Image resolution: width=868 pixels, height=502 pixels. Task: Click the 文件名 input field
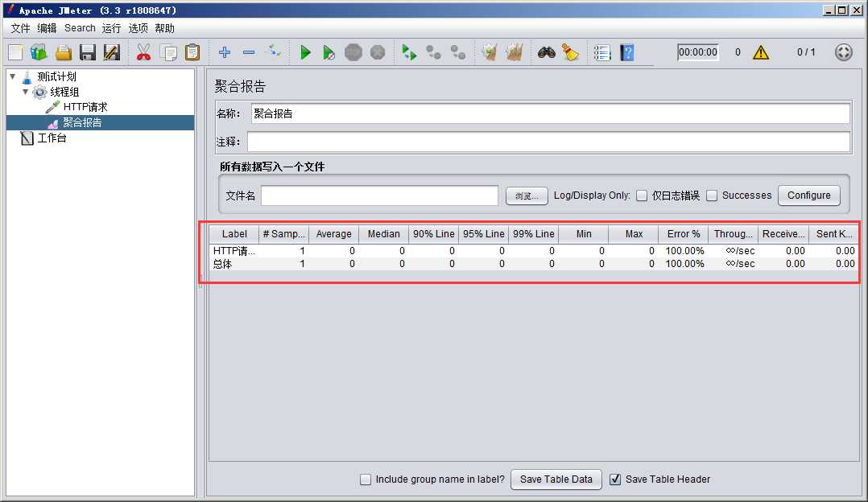coord(379,195)
